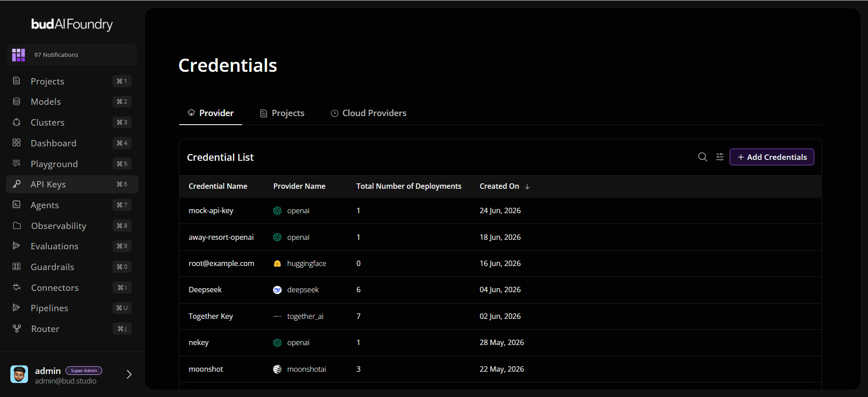Click the notifications grid icon
The image size is (868, 397).
(19, 55)
